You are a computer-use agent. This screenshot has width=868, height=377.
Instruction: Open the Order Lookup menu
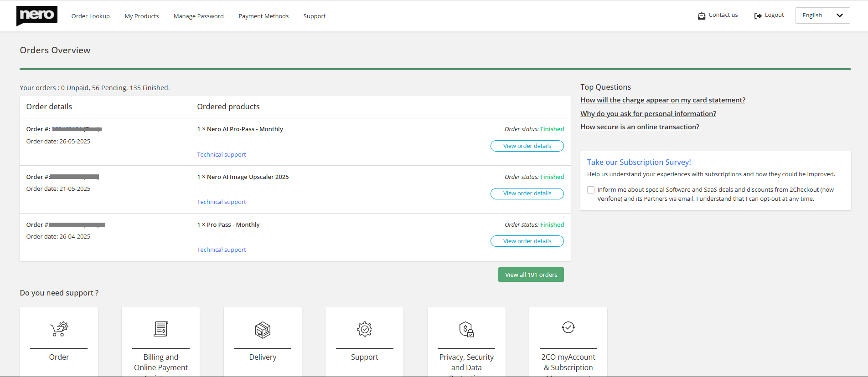point(91,16)
